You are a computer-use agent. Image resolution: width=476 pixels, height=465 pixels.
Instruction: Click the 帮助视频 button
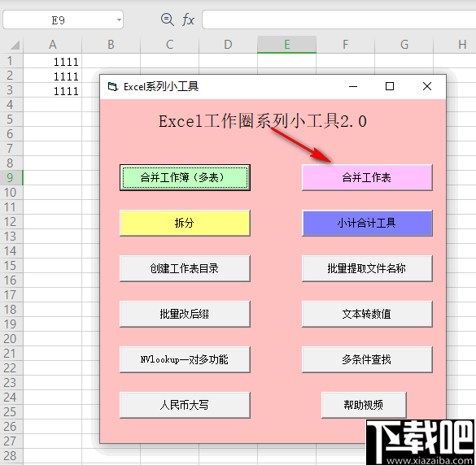[x=364, y=405]
